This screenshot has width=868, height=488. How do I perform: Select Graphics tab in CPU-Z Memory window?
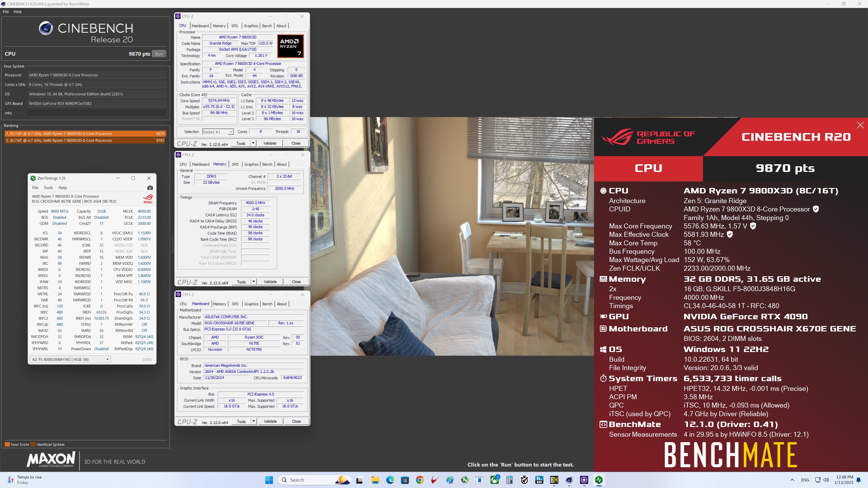point(251,164)
